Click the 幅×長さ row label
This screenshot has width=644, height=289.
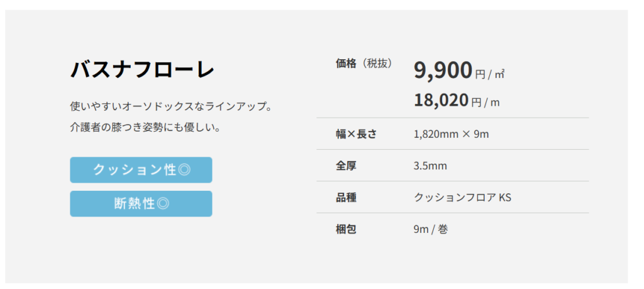tap(356, 134)
